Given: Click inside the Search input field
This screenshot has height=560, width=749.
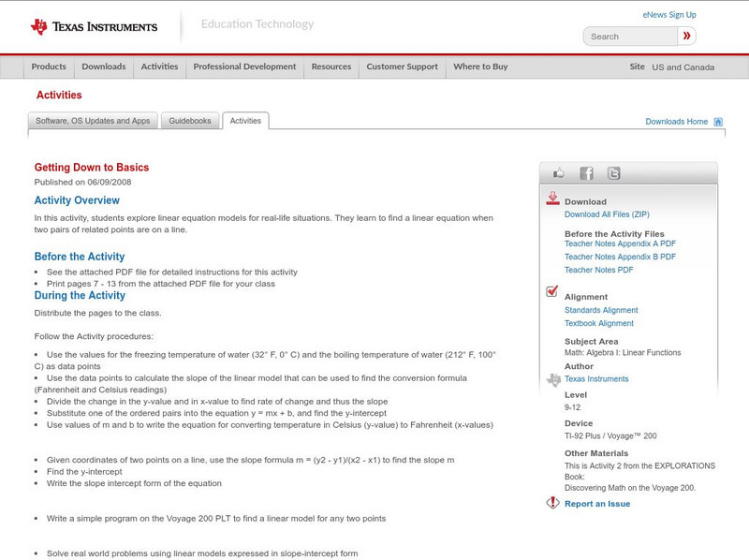Looking at the screenshot, I should pos(627,36).
